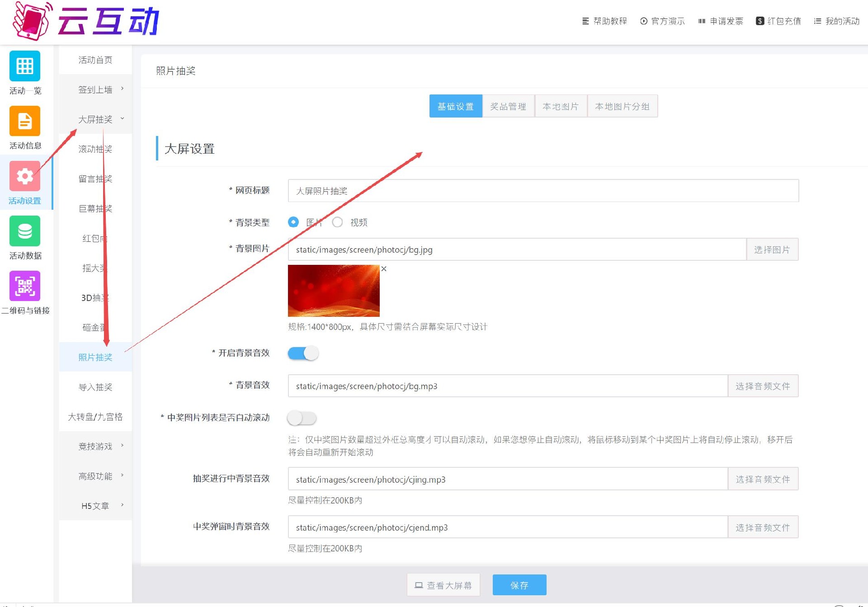Click the 官方演示 play icon
Viewport: 868px width, 607px height.
pyautogui.click(x=644, y=21)
